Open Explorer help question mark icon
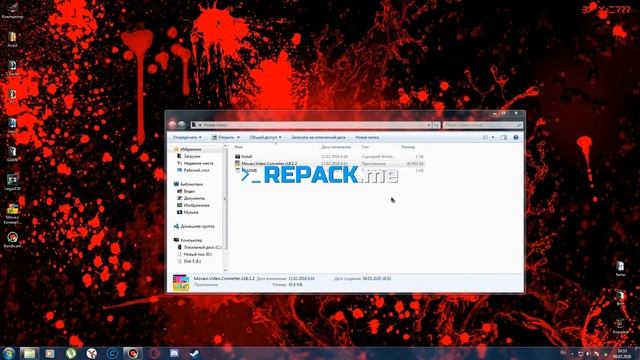This screenshot has width=640, height=360. pos(516,138)
